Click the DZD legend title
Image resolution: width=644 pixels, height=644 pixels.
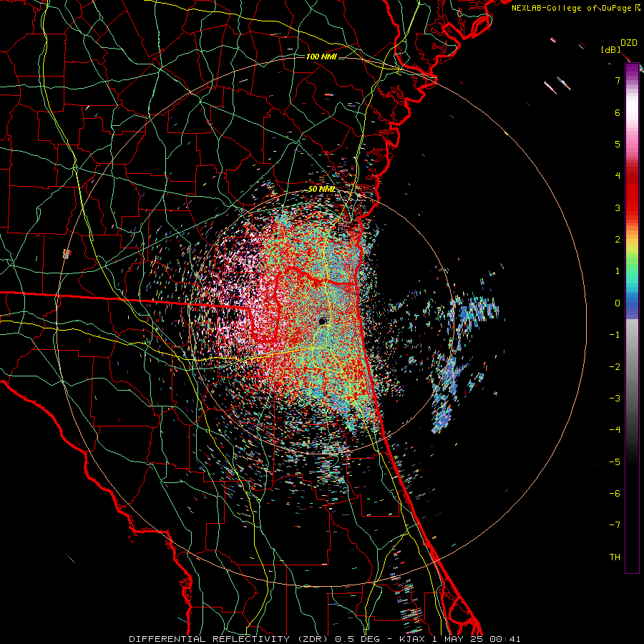pos(628,43)
